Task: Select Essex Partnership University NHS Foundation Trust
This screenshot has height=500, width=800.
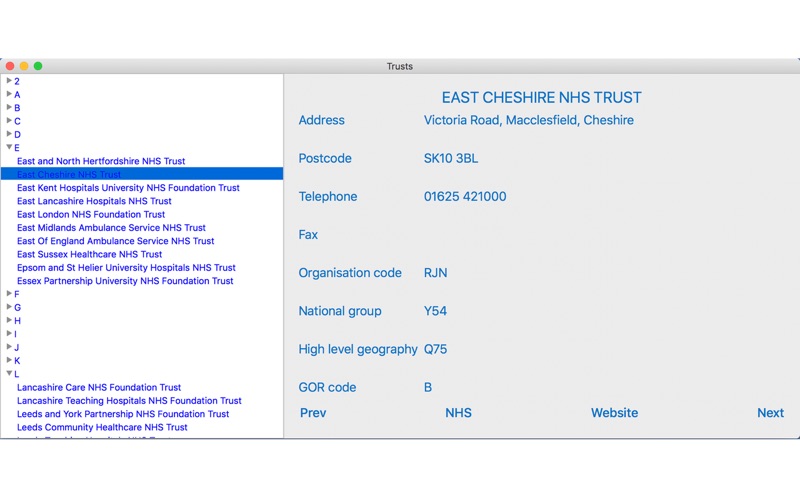Action: [125, 281]
